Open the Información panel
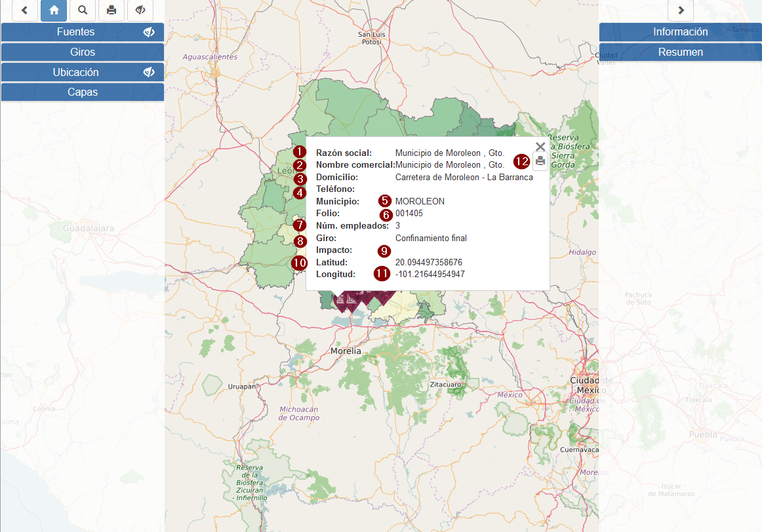The height and width of the screenshot is (532, 762). coord(681,32)
